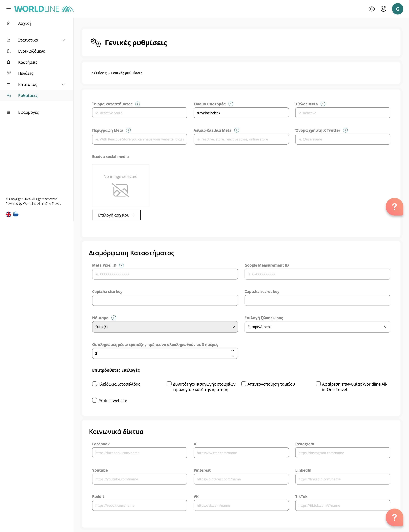Open the lifebuoy support icon
The width and height of the screenshot is (409, 532).
[x=383, y=9]
